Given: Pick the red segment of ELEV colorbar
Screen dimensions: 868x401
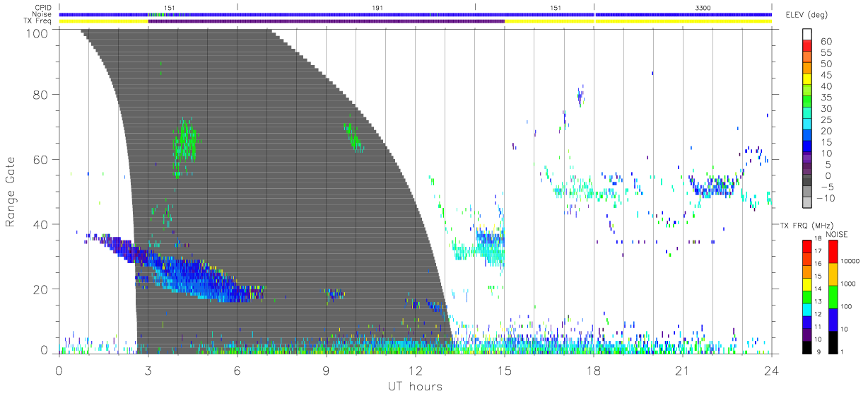Looking at the screenshot, I should [x=808, y=46].
